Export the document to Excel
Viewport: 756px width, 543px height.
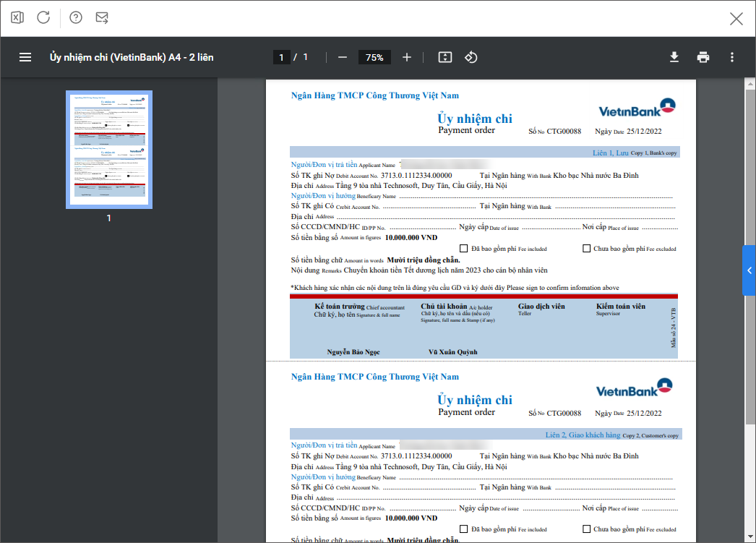(18, 18)
